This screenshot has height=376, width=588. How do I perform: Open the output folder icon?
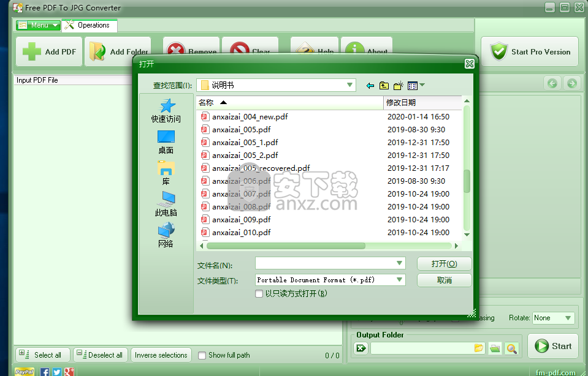495,348
